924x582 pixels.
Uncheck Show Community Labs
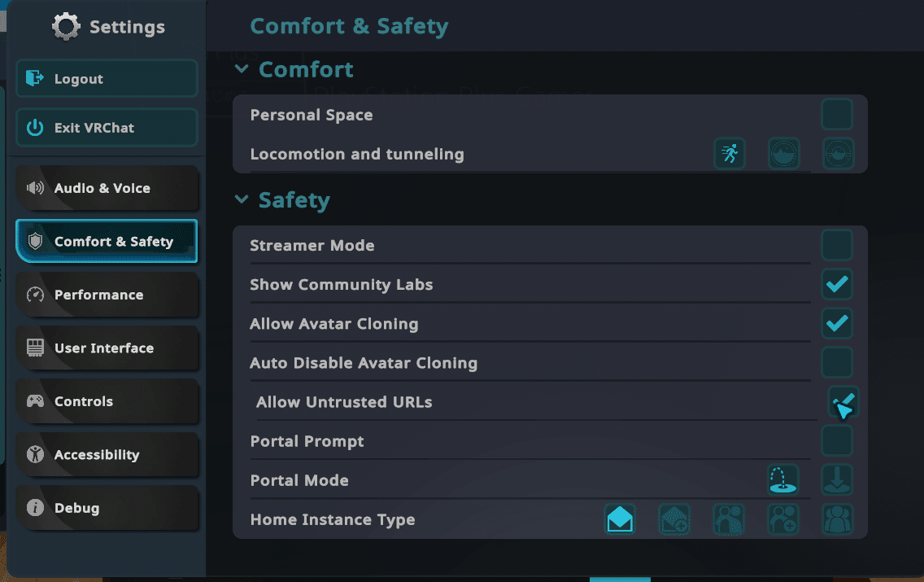(837, 284)
